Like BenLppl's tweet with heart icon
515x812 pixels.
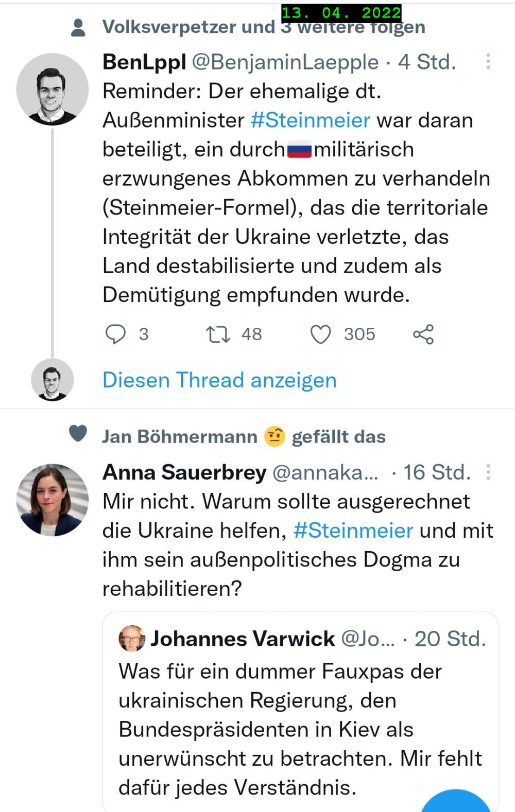click(x=320, y=334)
